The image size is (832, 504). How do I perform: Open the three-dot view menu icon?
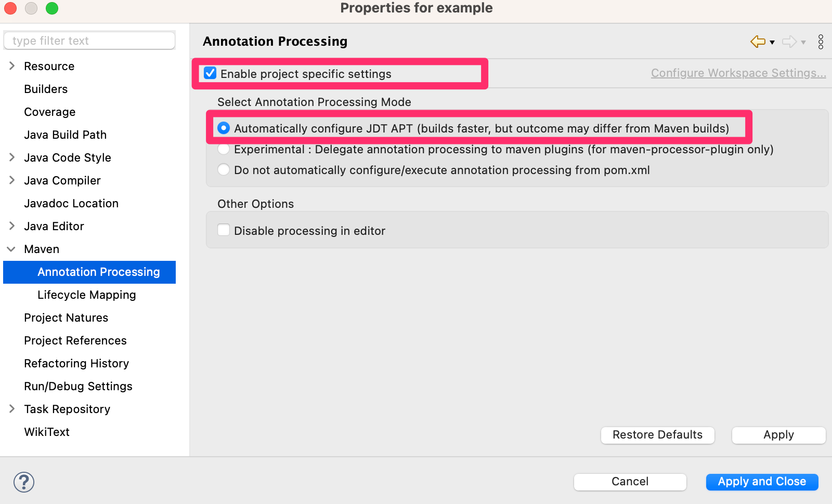tap(821, 42)
